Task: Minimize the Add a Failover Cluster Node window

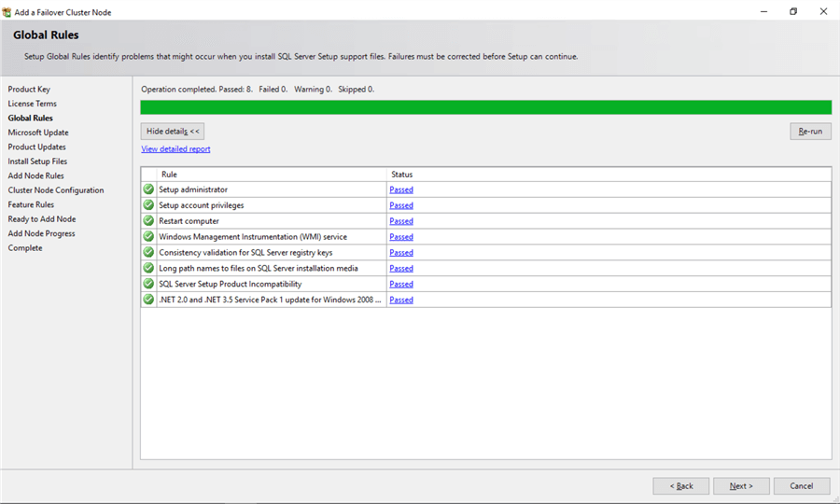Action: [763, 11]
